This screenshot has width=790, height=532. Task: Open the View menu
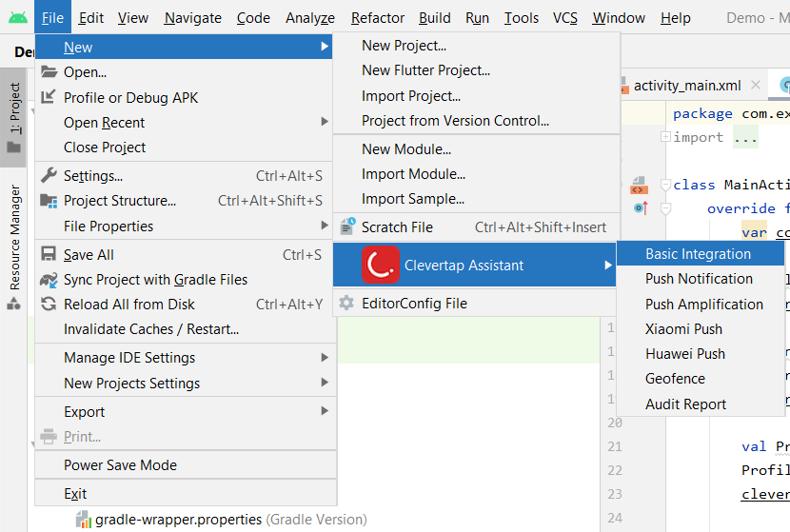133,18
